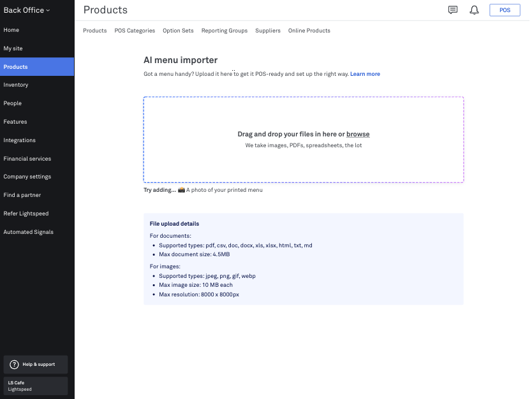Image resolution: width=532 pixels, height=399 pixels.
Task: Click the Max document size 4.5MB line
Action: click(x=194, y=254)
